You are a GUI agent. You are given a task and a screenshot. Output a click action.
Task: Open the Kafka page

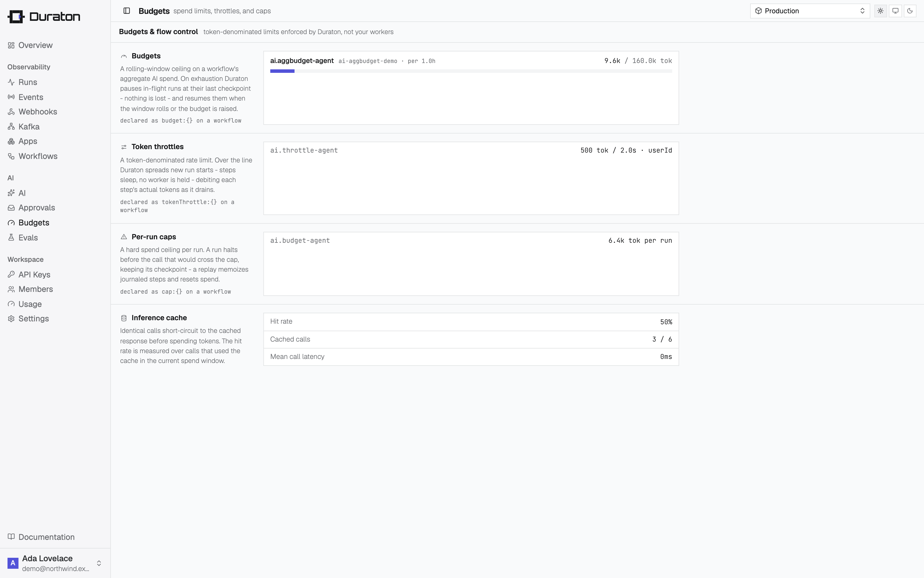pos(29,127)
